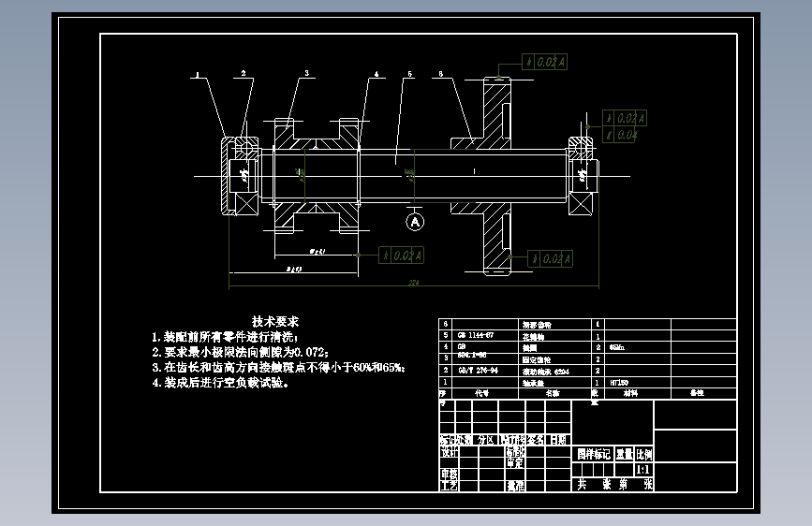Click part balloon number 1
Image resolution: width=812 pixels, height=526 pixels.
pyautogui.click(x=197, y=75)
